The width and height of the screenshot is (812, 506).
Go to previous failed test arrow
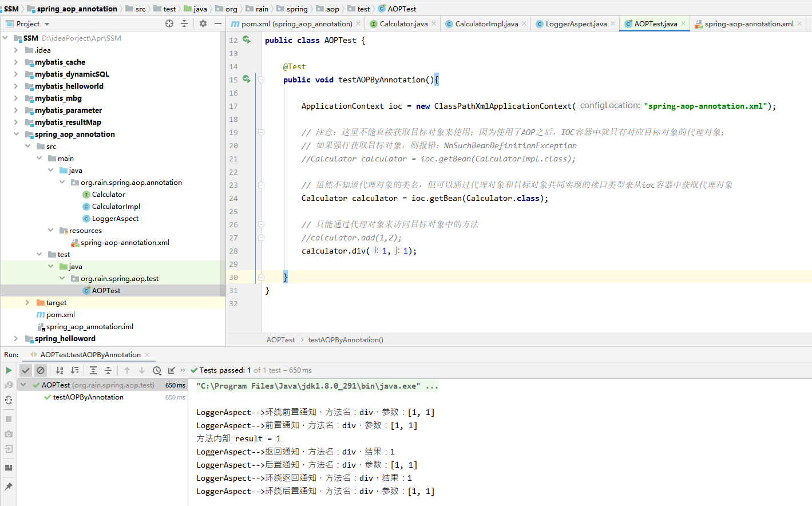coord(127,370)
